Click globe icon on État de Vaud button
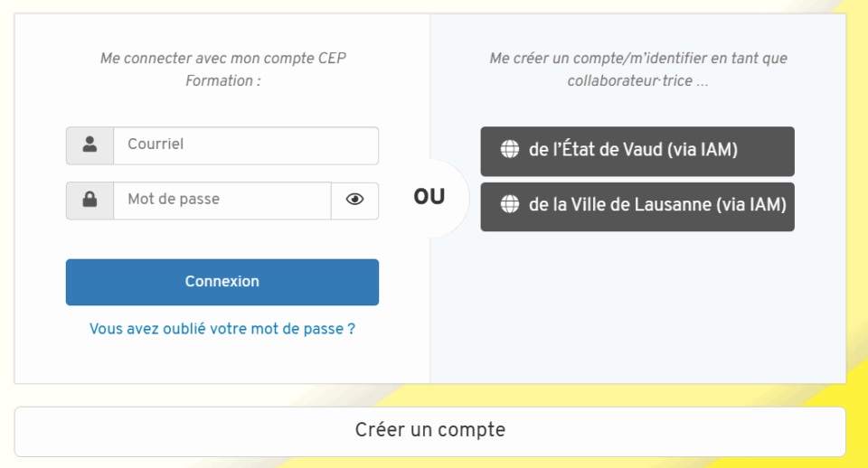868x468 pixels. click(x=510, y=150)
